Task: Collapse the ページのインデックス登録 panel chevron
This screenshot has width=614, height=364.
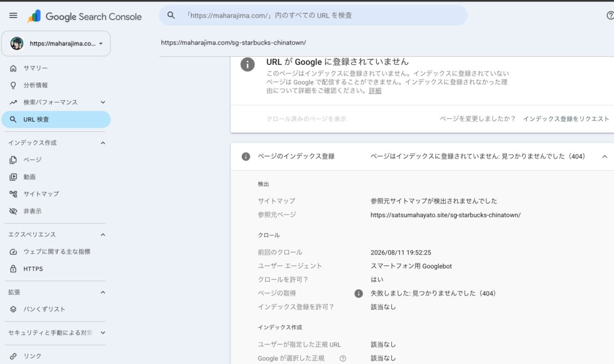Action: point(605,156)
